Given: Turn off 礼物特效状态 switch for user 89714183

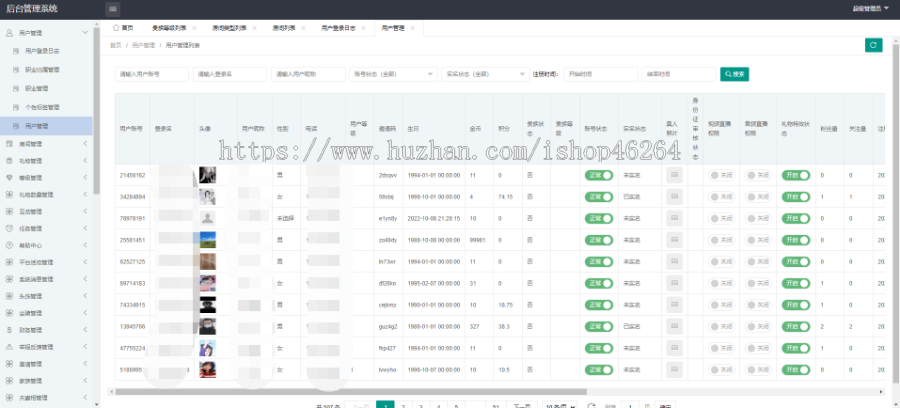Looking at the screenshot, I should [x=796, y=283].
